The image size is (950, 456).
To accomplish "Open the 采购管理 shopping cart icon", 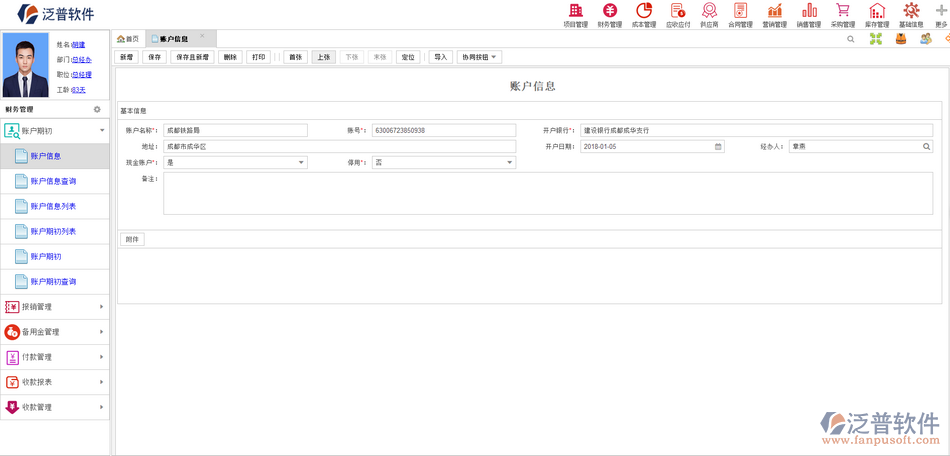I will [843, 14].
